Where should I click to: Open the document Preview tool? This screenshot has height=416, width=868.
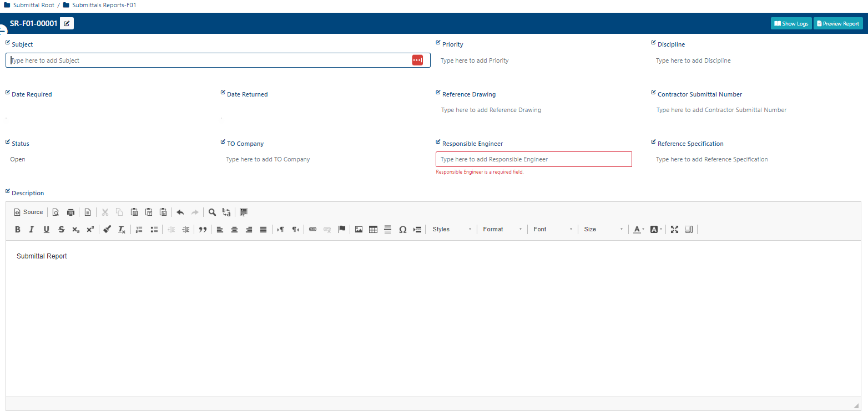pyautogui.click(x=55, y=212)
